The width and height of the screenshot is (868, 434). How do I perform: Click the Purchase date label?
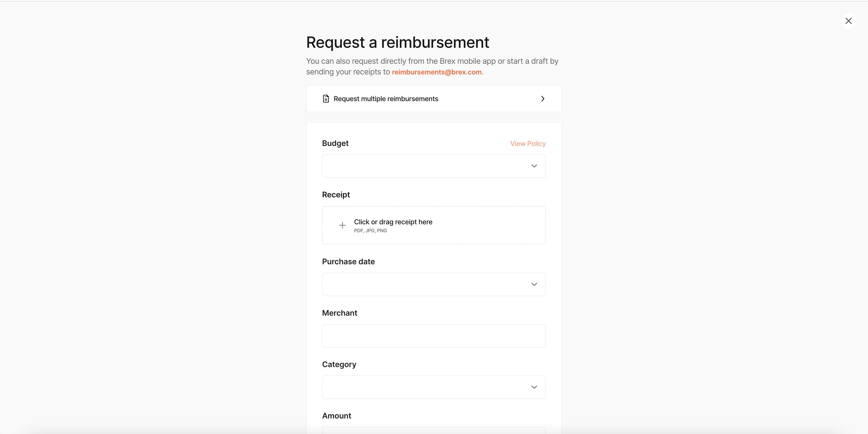[x=349, y=261]
